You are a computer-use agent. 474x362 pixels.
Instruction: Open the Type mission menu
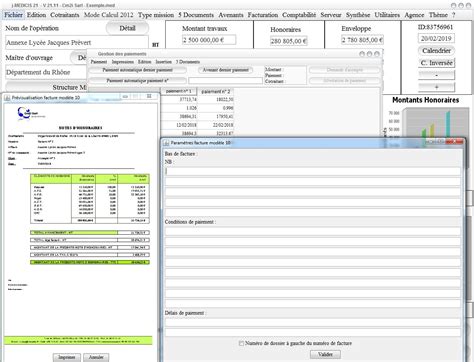[156, 15]
